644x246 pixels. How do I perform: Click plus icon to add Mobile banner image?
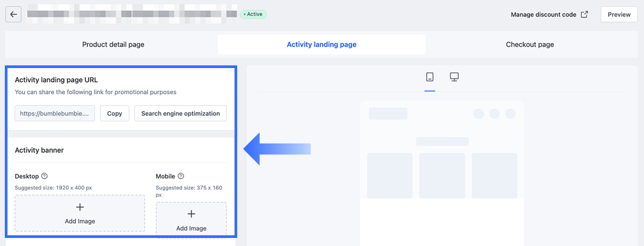191,214
